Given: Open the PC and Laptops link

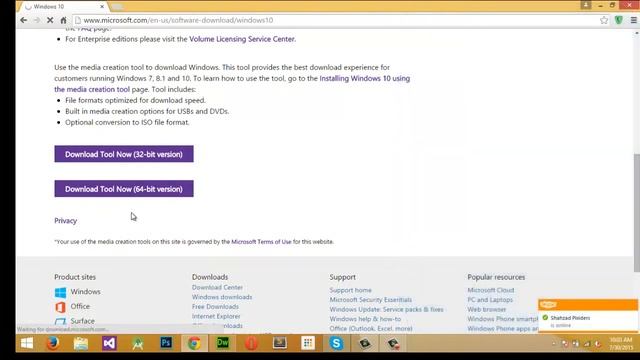Looking at the screenshot, I should [490, 300].
